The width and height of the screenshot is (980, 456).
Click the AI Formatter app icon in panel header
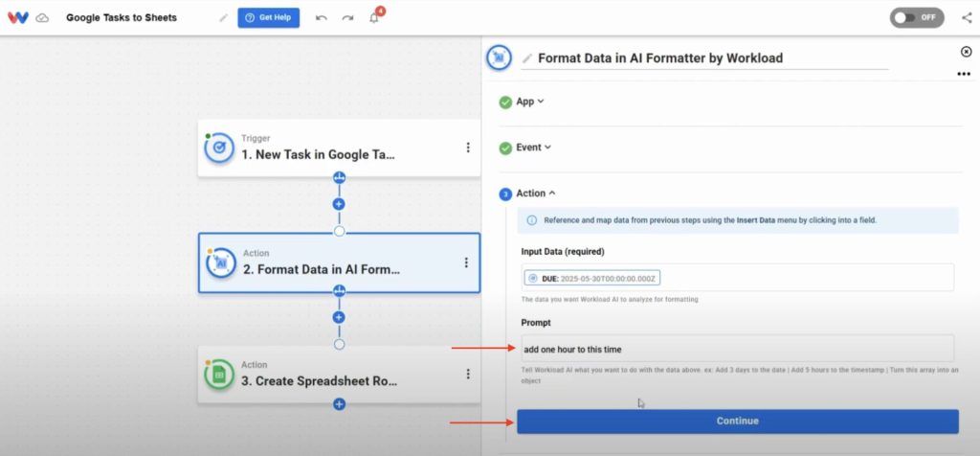coord(499,57)
